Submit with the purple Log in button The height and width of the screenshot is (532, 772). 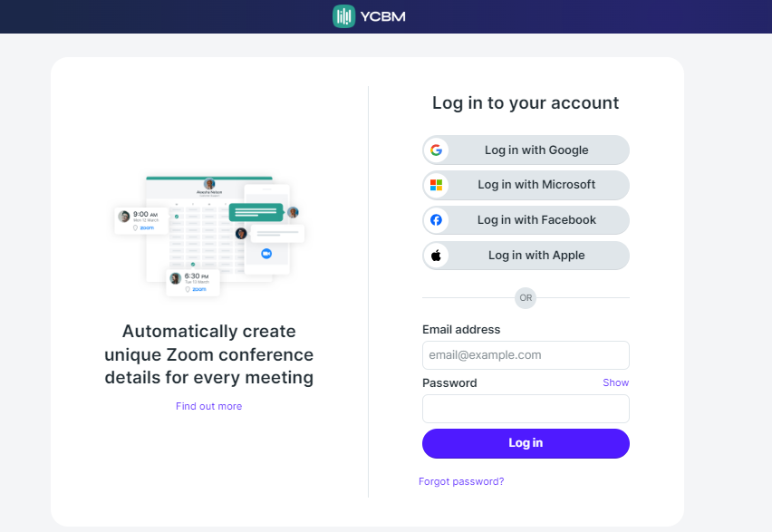pos(526,443)
